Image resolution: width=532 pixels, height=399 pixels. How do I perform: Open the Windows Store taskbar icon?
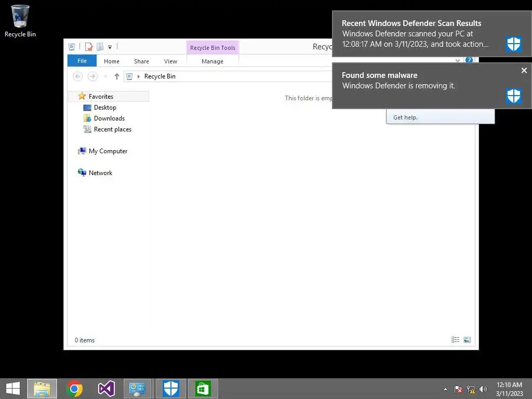[x=203, y=389]
